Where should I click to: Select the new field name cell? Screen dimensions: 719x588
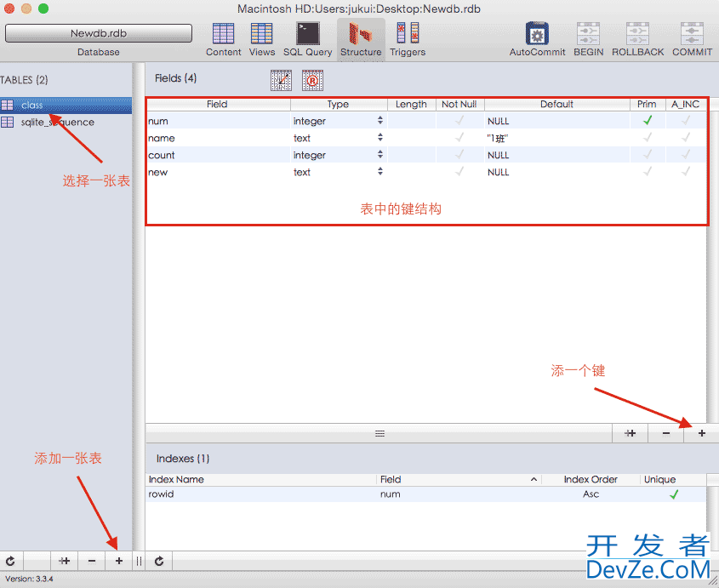[219, 172]
